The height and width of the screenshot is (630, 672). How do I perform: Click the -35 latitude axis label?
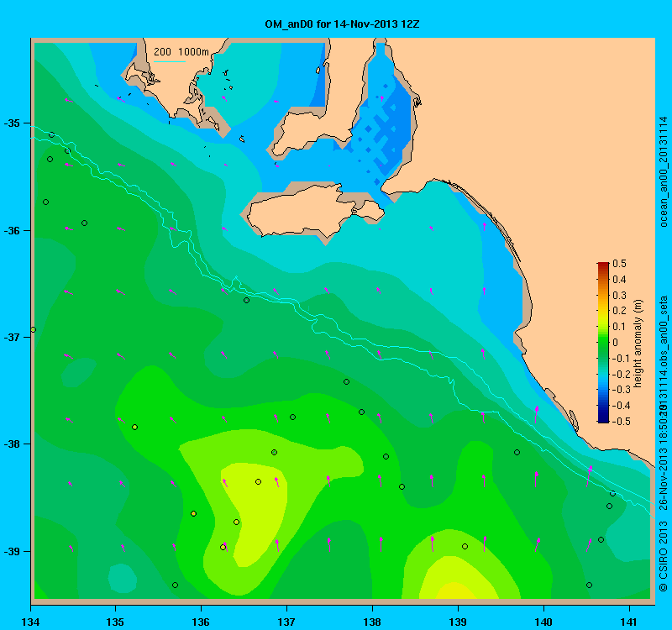(12, 123)
